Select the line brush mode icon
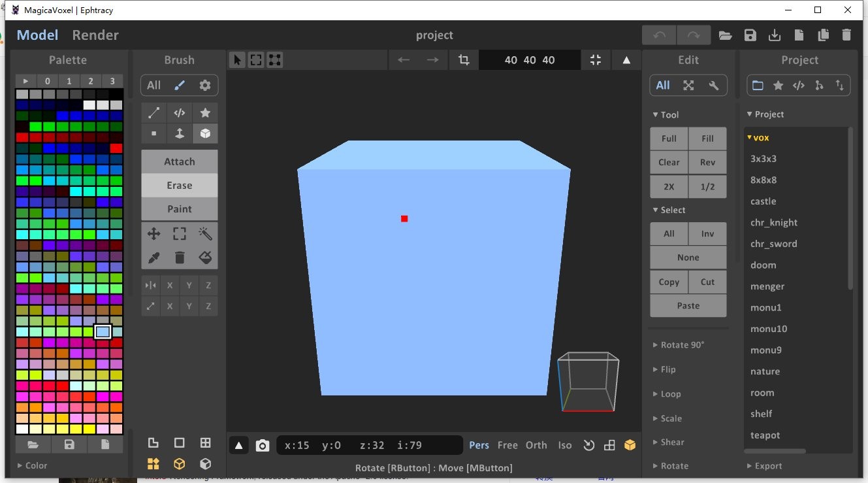Image resolution: width=868 pixels, height=483 pixels. coord(153,113)
